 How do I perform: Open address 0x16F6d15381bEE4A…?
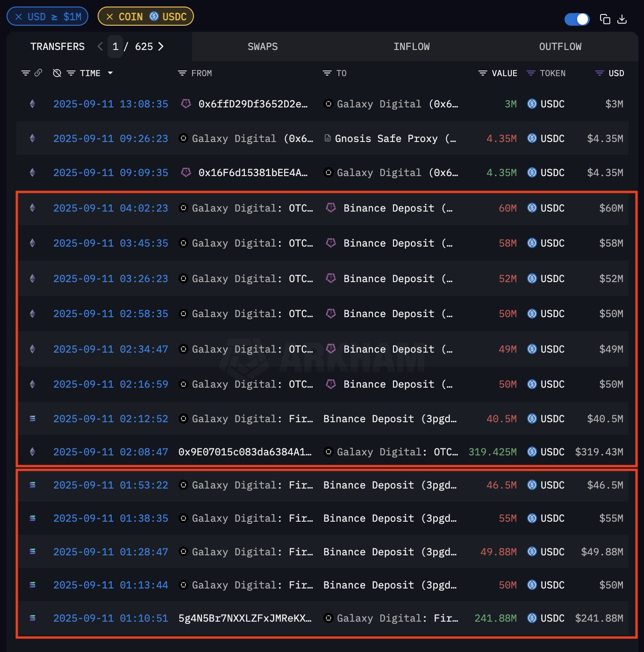coord(253,172)
